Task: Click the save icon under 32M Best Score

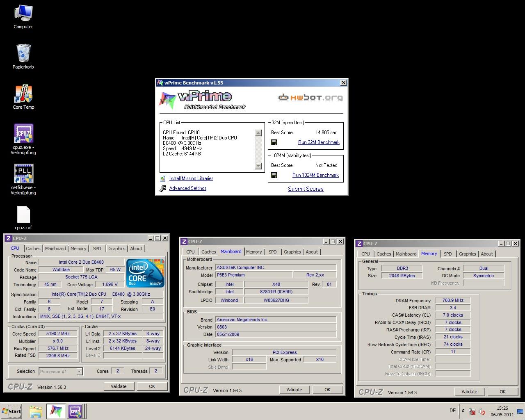Action: point(274,142)
